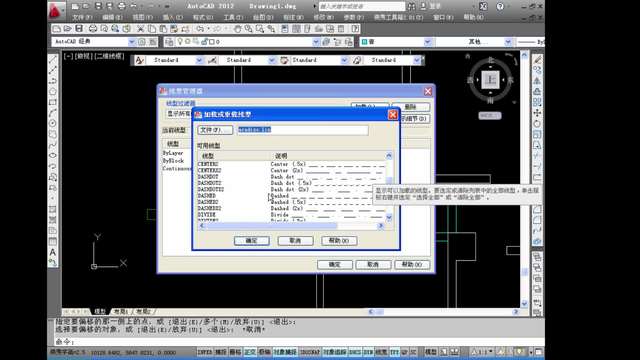Toggle the 栅格 grid display status button

point(235,352)
